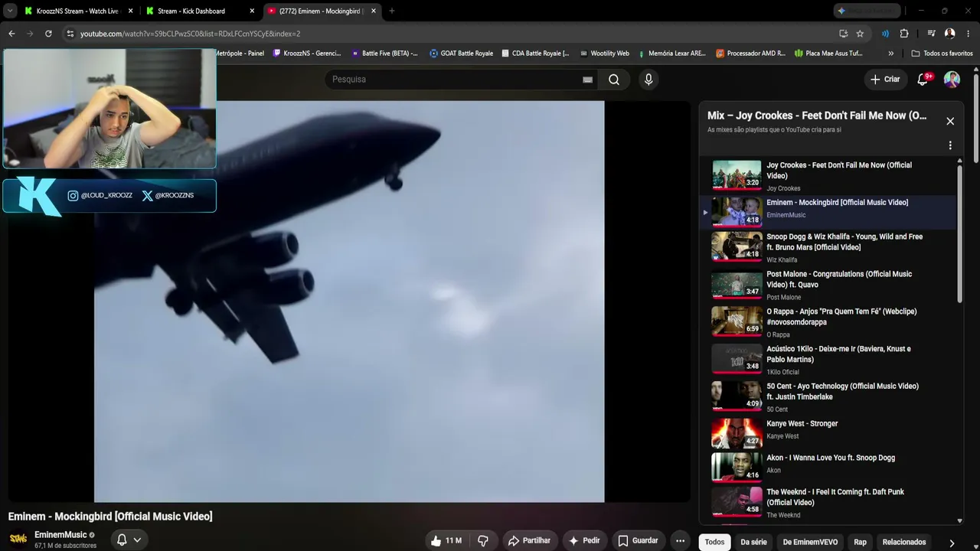Click the install/cast screen icon in address bar

(844, 34)
